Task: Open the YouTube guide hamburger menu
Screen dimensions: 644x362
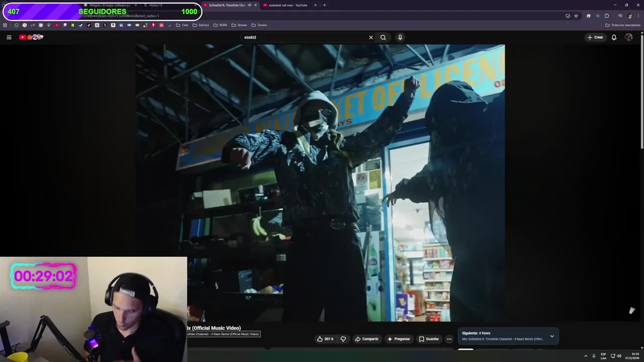Action: 9,37
